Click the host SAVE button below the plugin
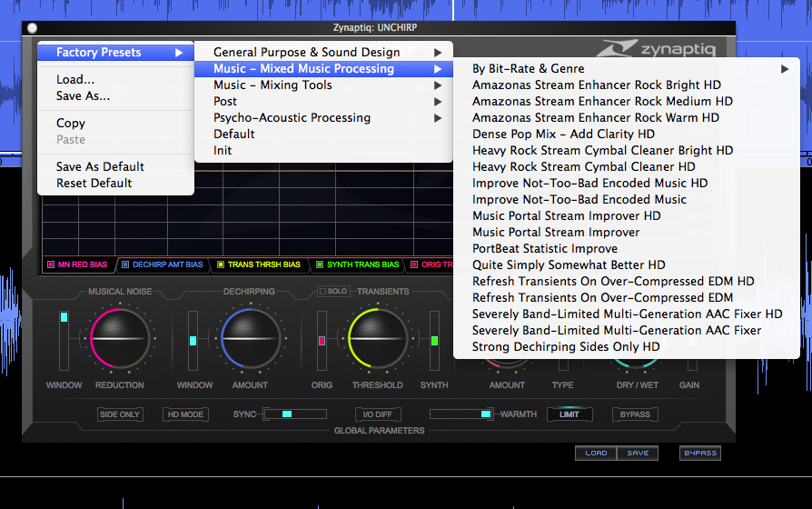This screenshot has width=812, height=509. click(x=638, y=453)
